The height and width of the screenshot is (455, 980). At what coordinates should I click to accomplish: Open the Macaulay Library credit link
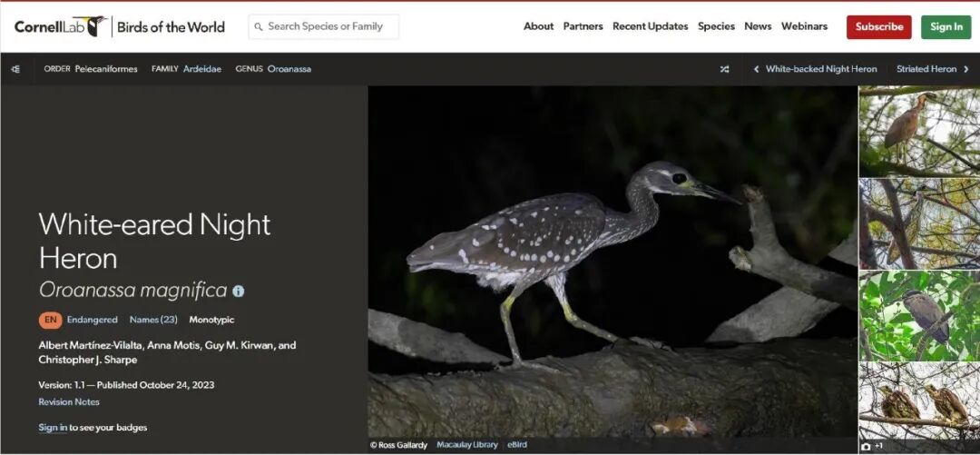pyautogui.click(x=467, y=445)
